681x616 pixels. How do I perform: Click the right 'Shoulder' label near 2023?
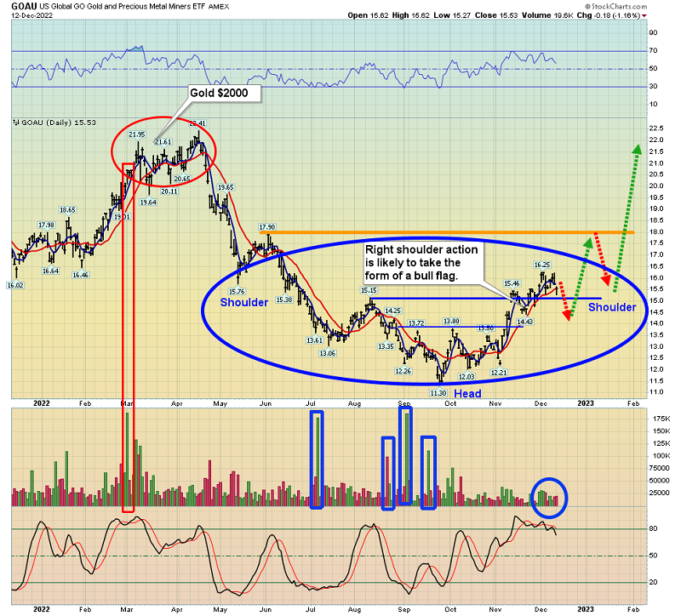click(x=612, y=307)
